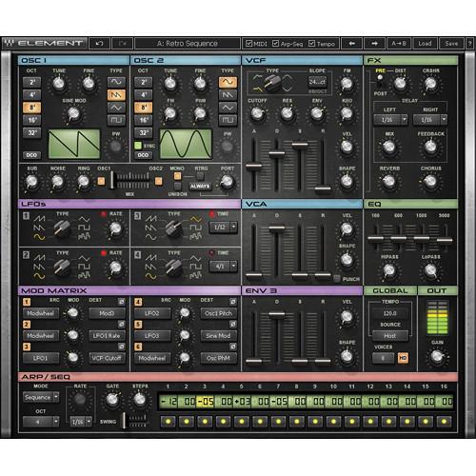
Task: Click the OSC 1 DCO button
Action: [31, 155]
